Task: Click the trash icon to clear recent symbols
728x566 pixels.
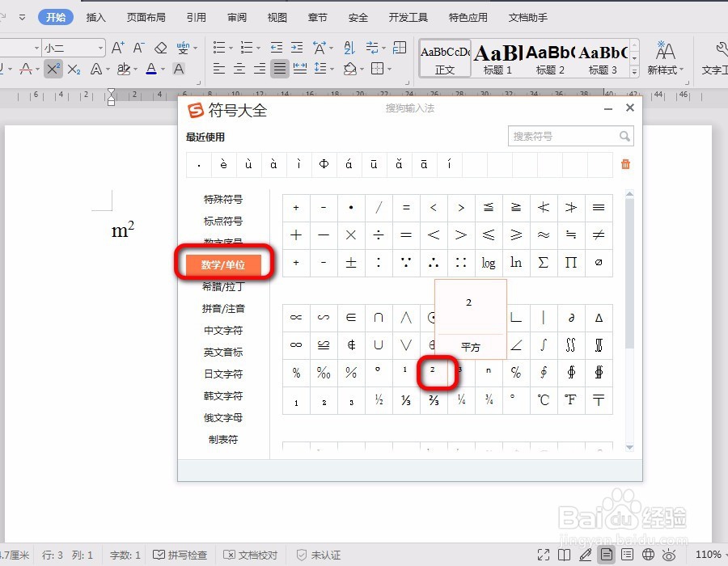Action: click(x=625, y=164)
